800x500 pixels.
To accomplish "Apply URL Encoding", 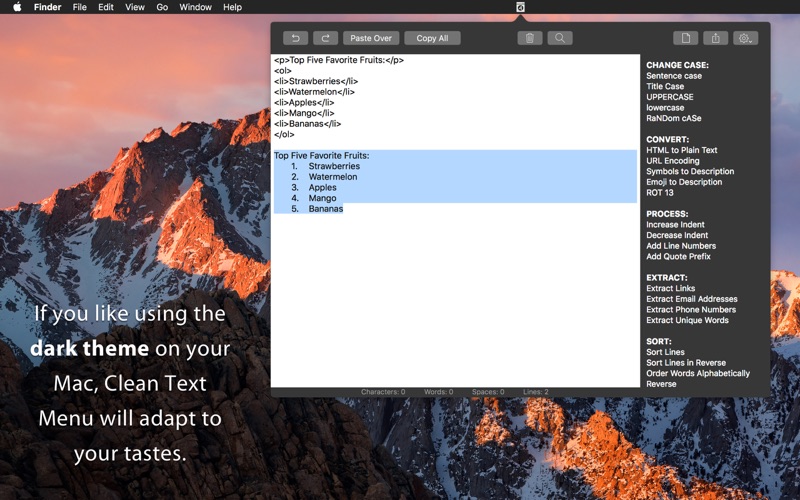I will click(x=673, y=161).
